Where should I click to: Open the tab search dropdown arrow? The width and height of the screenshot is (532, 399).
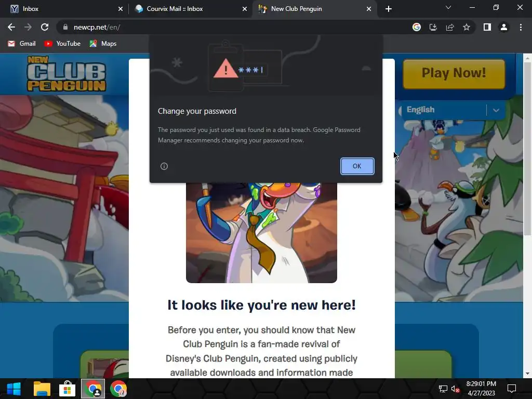pyautogui.click(x=448, y=7)
